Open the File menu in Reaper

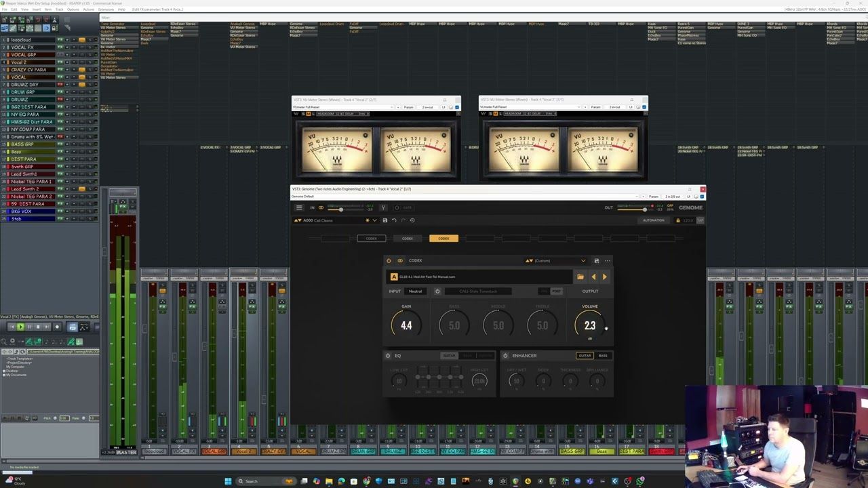[5, 9]
